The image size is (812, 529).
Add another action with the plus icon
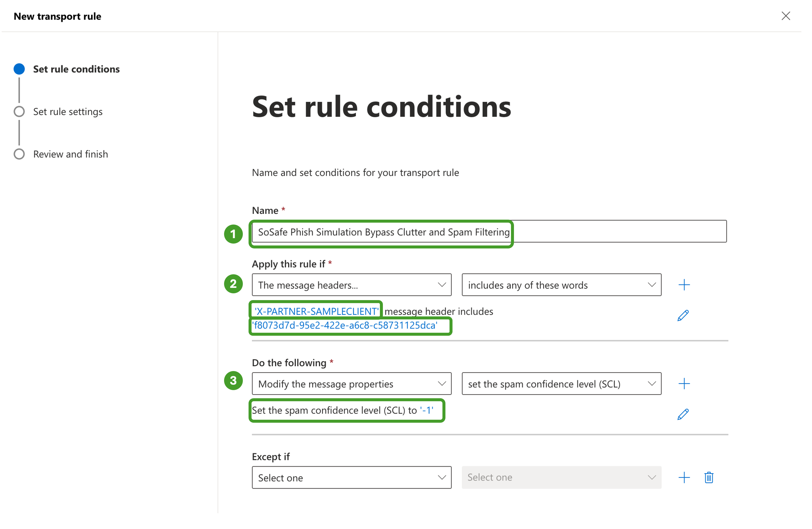[684, 384]
